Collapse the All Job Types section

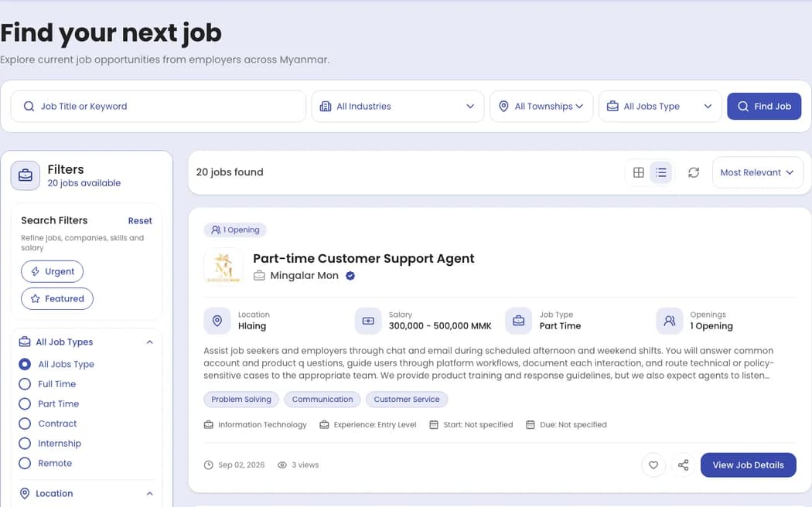pos(150,342)
